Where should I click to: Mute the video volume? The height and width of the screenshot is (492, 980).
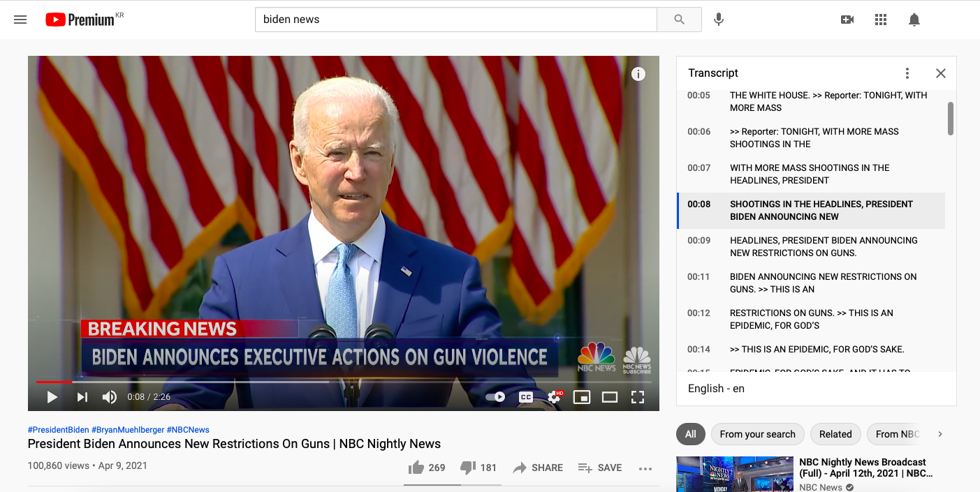pyautogui.click(x=110, y=397)
